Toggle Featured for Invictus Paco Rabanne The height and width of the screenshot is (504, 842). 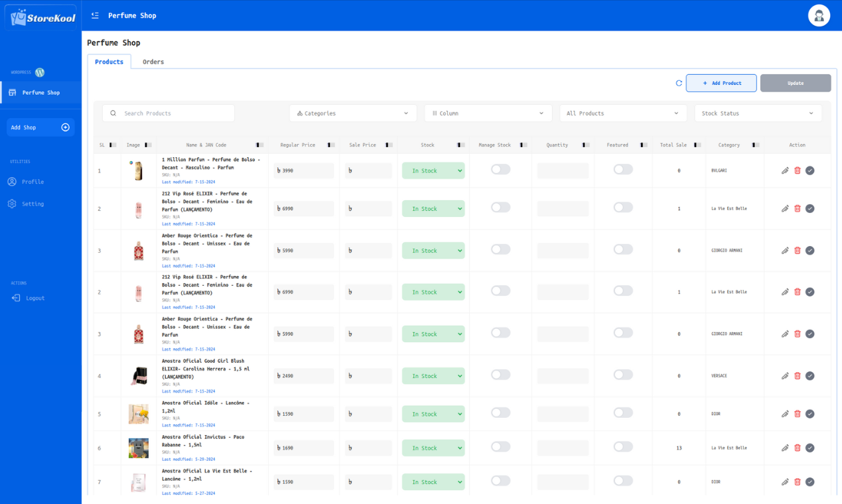coord(623,447)
